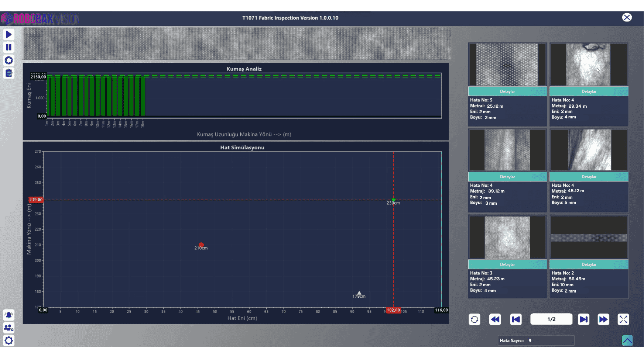The height and width of the screenshot is (360, 644).
Task: Click the Boyu: 5 mm text
Action: pyautogui.click(x=564, y=202)
